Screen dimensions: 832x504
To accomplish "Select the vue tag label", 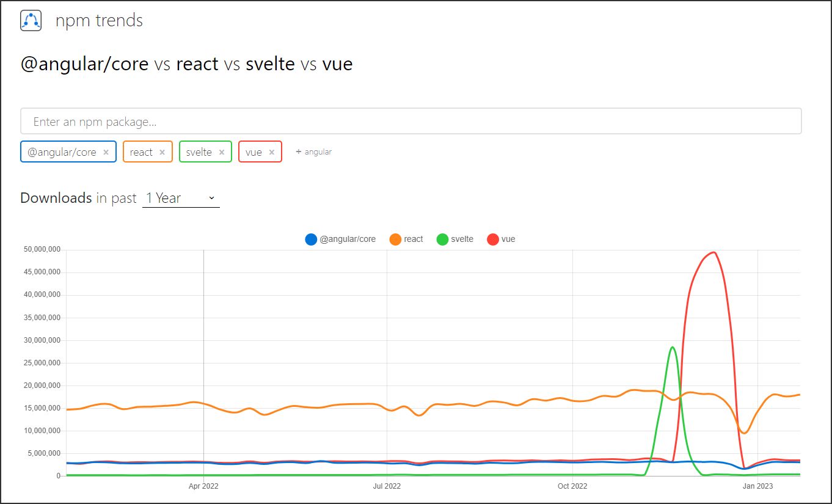I will pyautogui.click(x=254, y=152).
